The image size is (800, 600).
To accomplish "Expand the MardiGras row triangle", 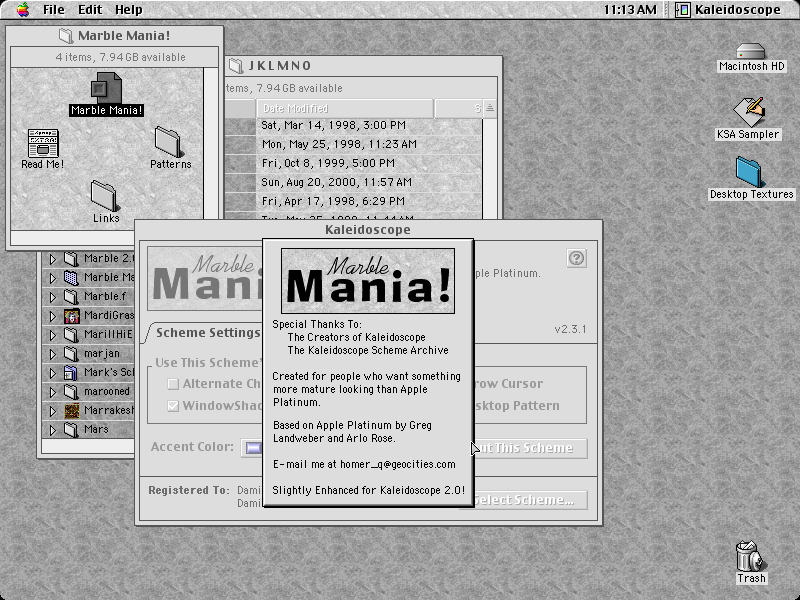I will tap(53, 316).
